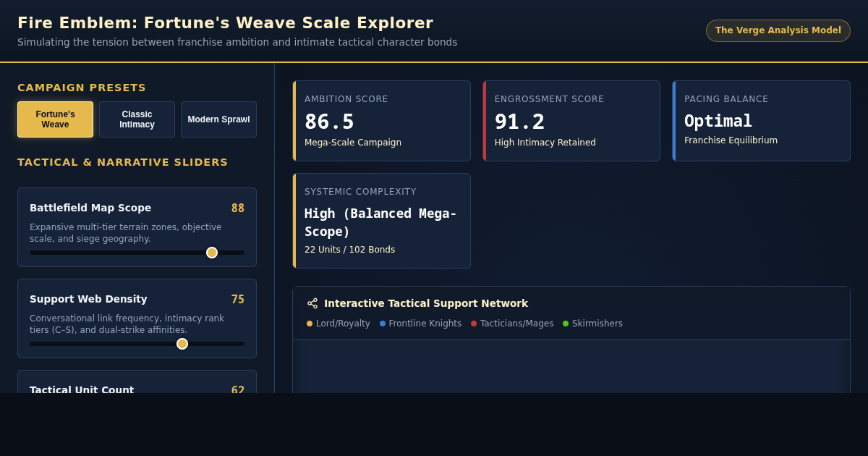The width and height of the screenshot is (868, 456).
Task: Click the Optimal pacing value
Action: (x=718, y=121)
